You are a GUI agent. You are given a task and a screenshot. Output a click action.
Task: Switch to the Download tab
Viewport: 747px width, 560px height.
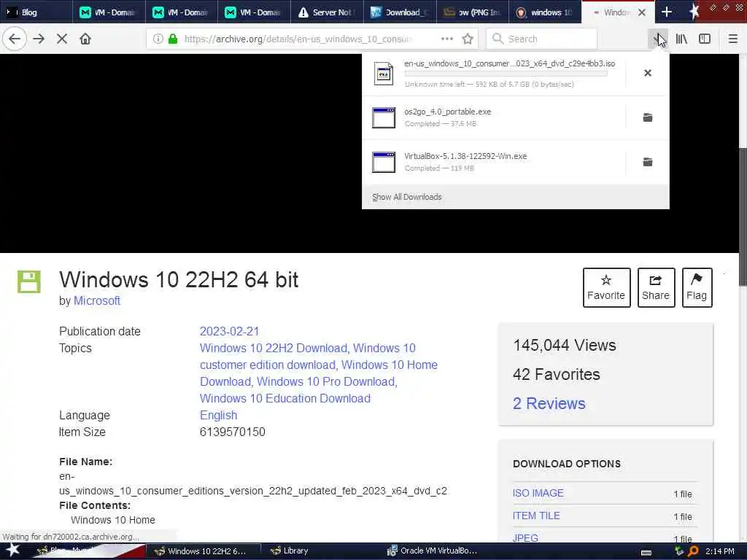pyautogui.click(x=400, y=12)
